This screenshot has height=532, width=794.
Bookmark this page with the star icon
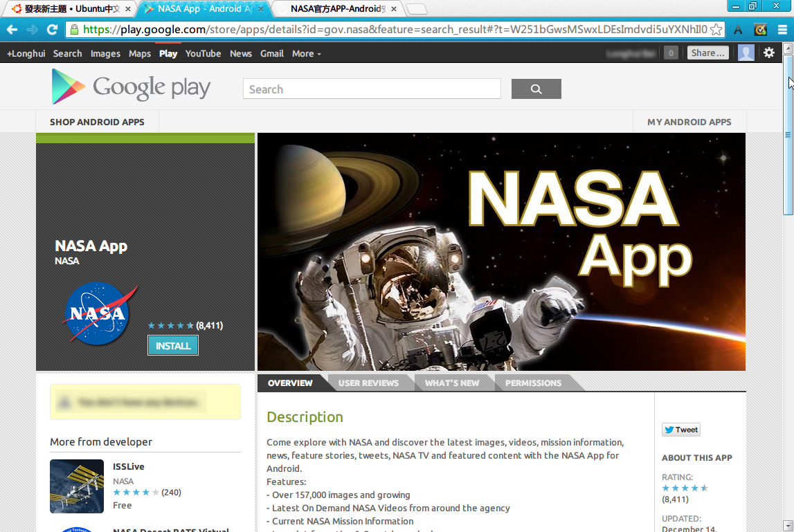click(x=716, y=30)
